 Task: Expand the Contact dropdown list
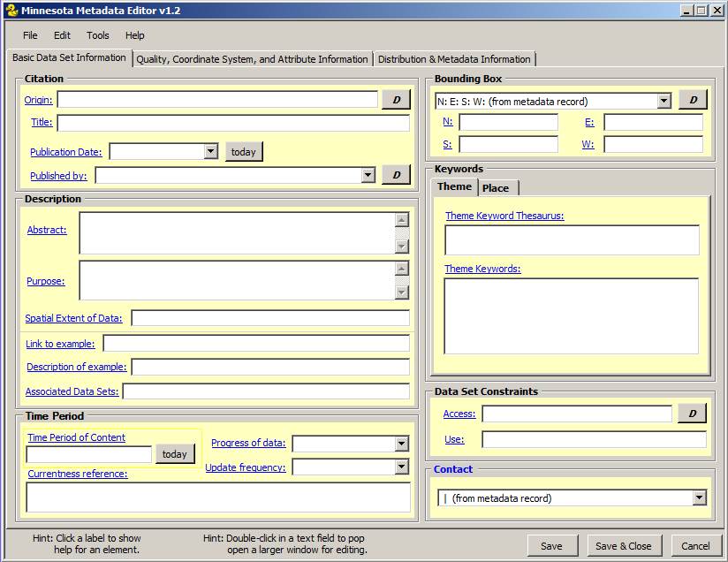[699, 497]
